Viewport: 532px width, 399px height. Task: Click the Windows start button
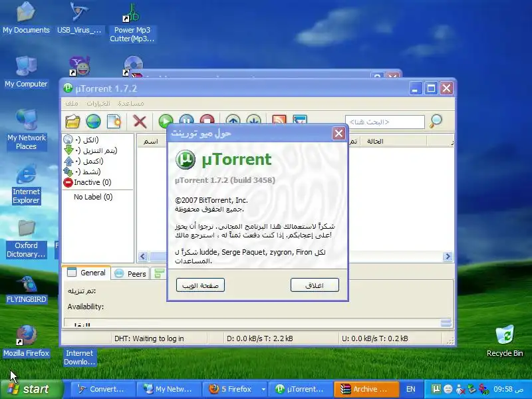[x=31, y=389]
